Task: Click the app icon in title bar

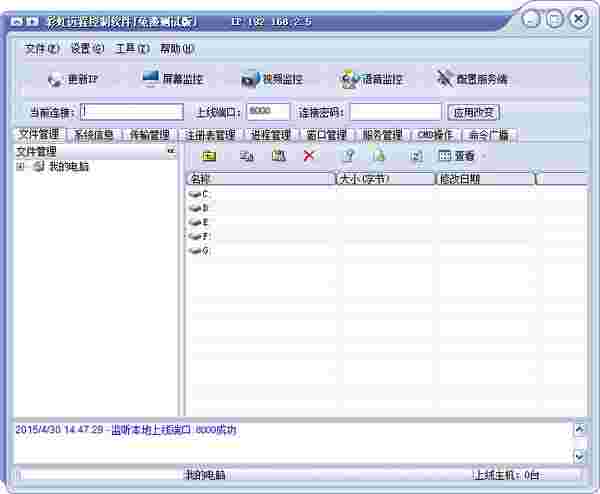Action: (24, 21)
